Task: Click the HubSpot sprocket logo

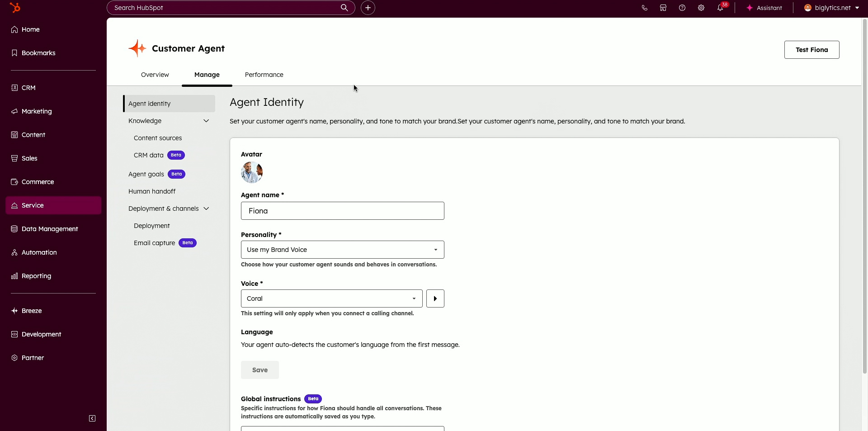Action: coord(15,8)
